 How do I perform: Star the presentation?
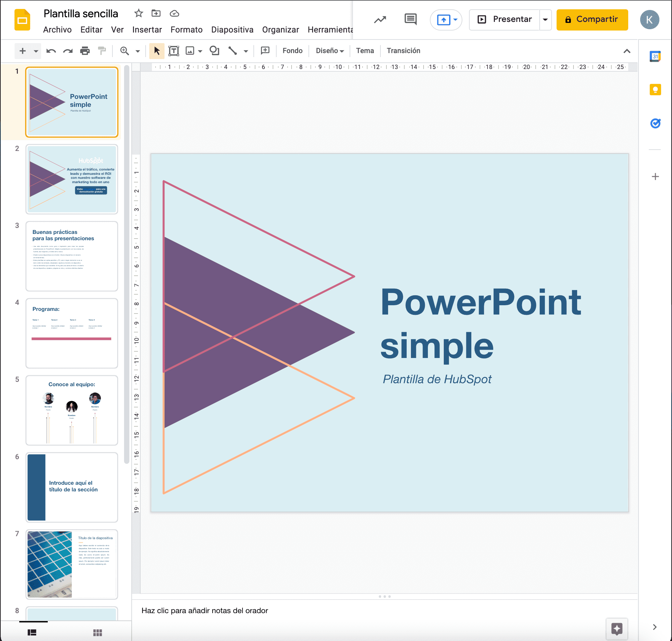coord(138,13)
